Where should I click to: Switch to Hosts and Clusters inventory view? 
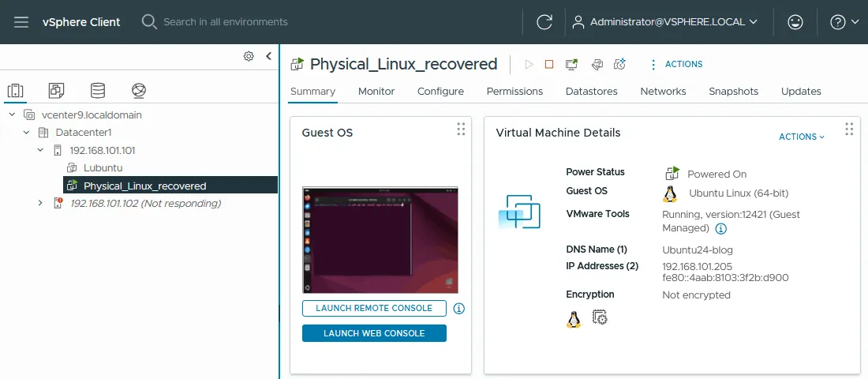15,90
